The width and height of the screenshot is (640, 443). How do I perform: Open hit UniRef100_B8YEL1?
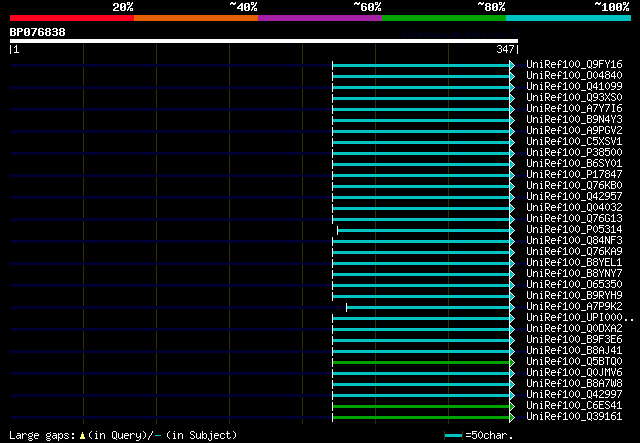pyautogui.click(x=574, y=263)
